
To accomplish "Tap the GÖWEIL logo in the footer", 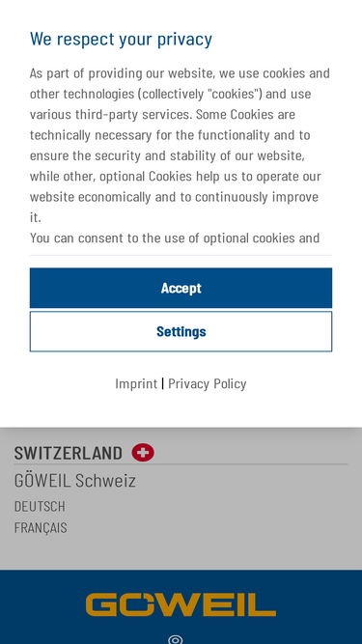I will (181, 604).
